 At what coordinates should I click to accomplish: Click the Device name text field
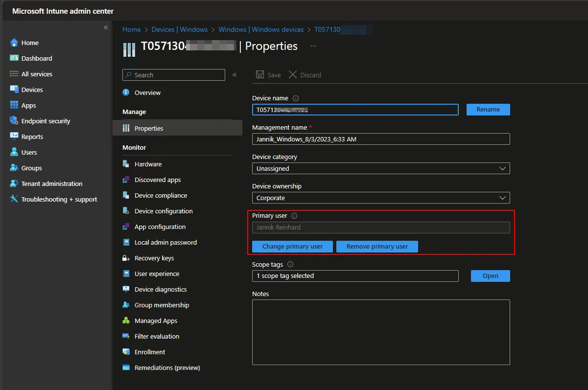(x=355, y=110)
